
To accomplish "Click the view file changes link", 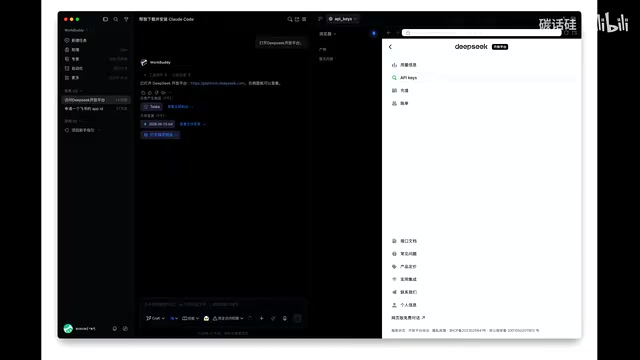I will pyautogui.click(x=192, y=124).
